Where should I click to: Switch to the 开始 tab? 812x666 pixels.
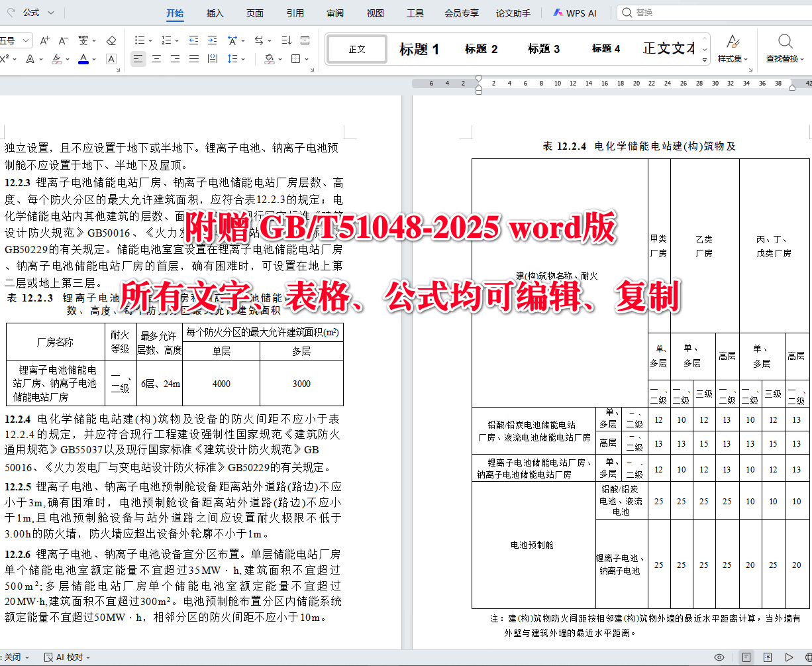[x=175, y=13]
